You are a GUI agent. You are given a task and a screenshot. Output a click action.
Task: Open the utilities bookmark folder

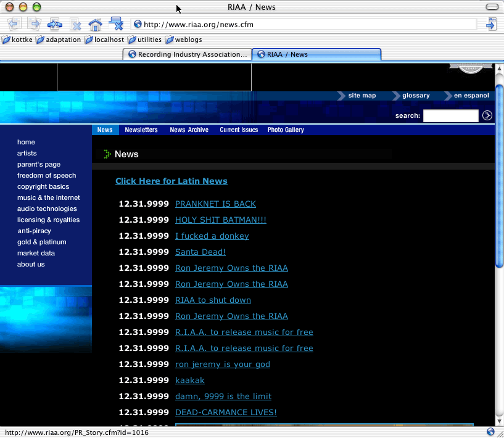[x=144, y=39]
